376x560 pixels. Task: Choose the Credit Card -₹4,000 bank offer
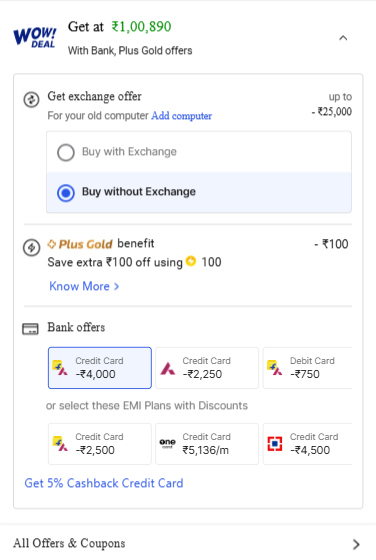click(x=100, y=368)
